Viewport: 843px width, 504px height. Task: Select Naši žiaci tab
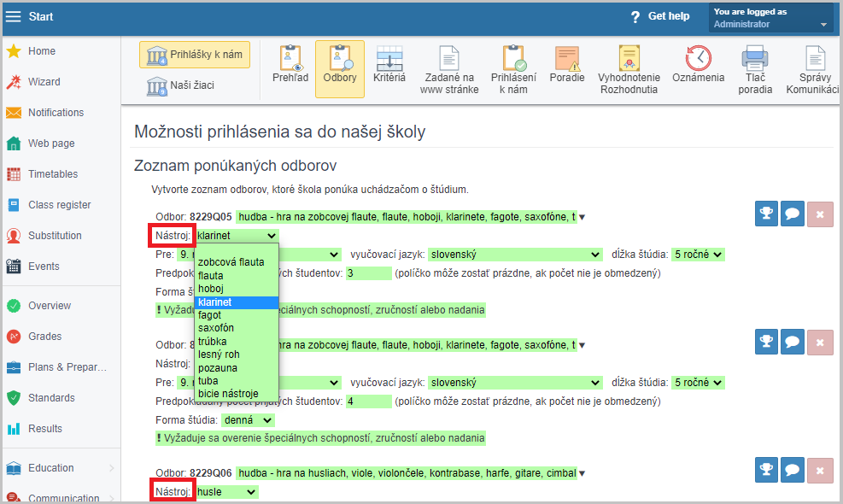pyautogui.click(x=181, y=85)
